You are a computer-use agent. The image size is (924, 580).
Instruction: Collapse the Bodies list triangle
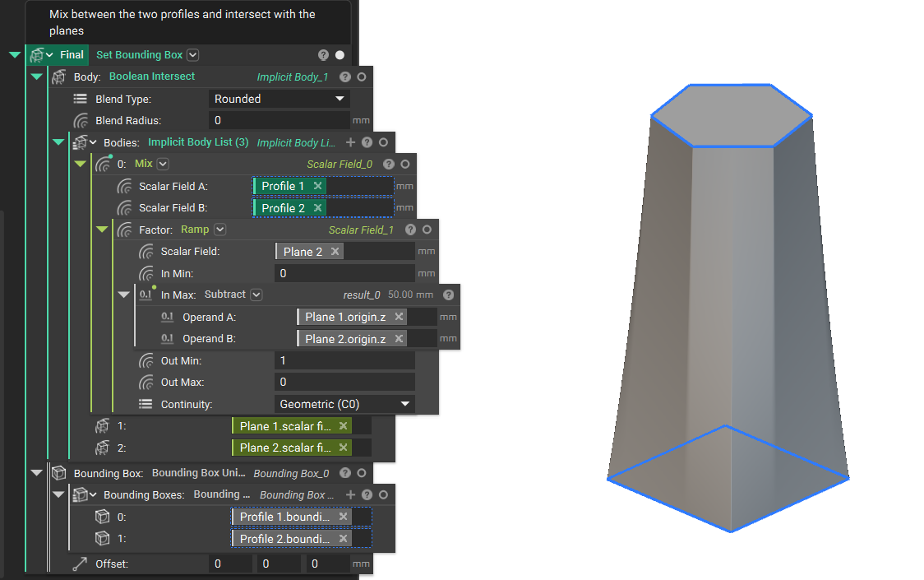point(58,142)
